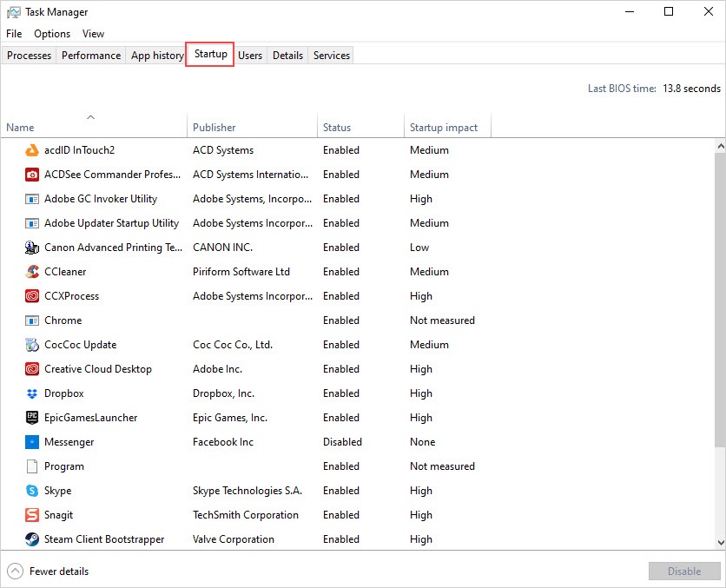Click the Dropbox icon in the startup list

(32, 393)
